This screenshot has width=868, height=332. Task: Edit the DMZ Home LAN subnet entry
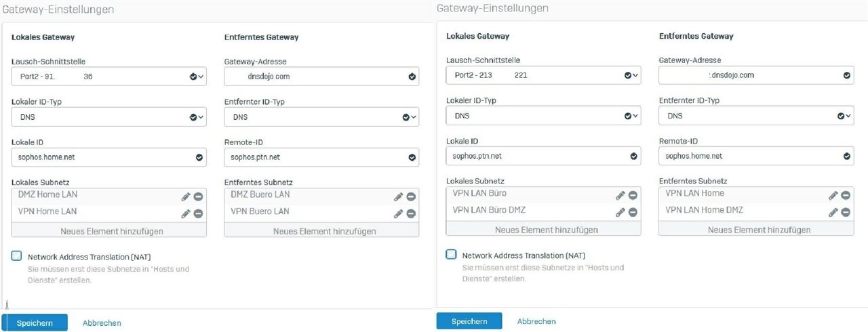(x=186, y=196)
